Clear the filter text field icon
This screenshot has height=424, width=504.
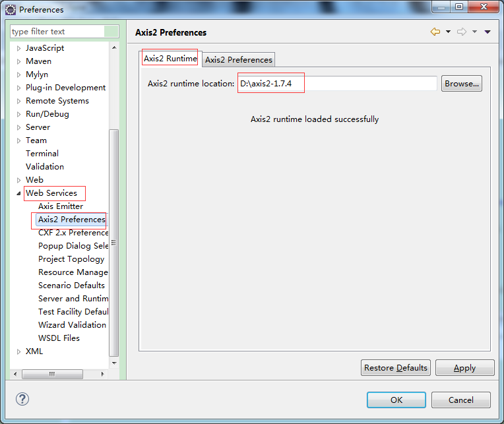tap(111, 32)
